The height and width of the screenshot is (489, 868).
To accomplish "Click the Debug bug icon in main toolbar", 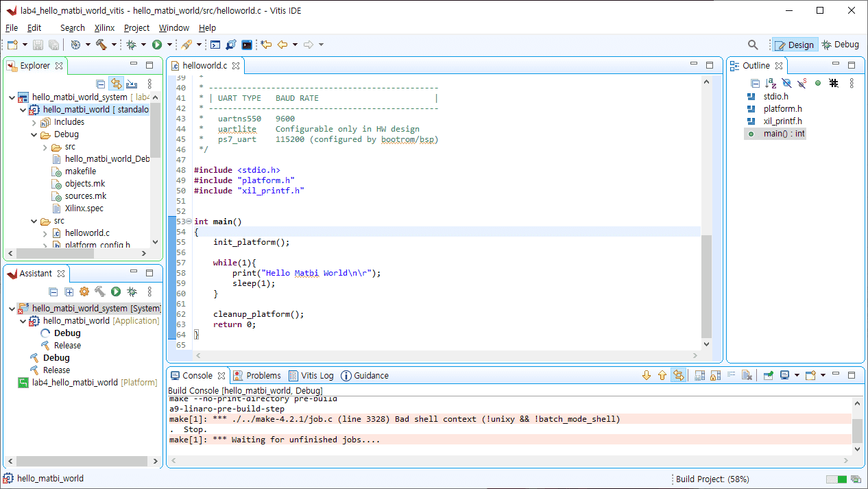I will (x=131, y=45).
